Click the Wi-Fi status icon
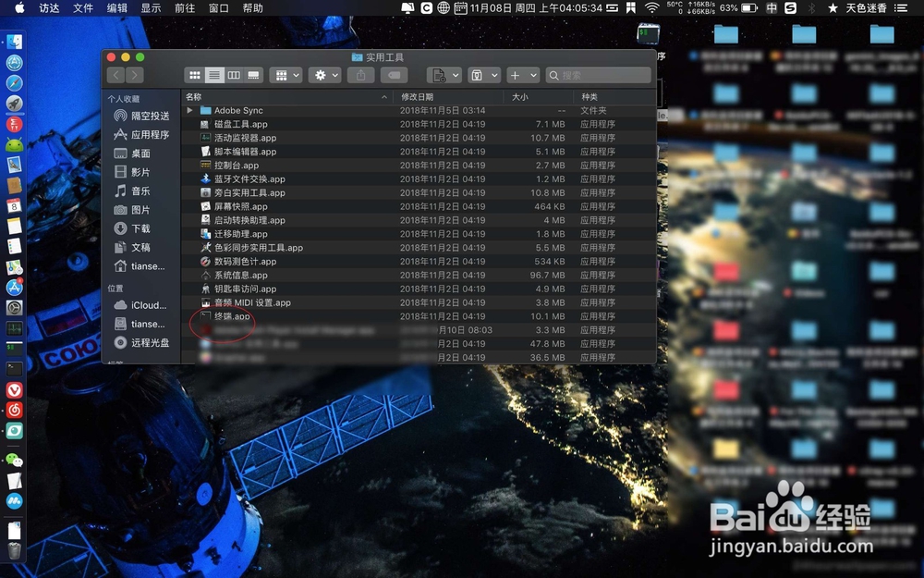 coord(651,7)
